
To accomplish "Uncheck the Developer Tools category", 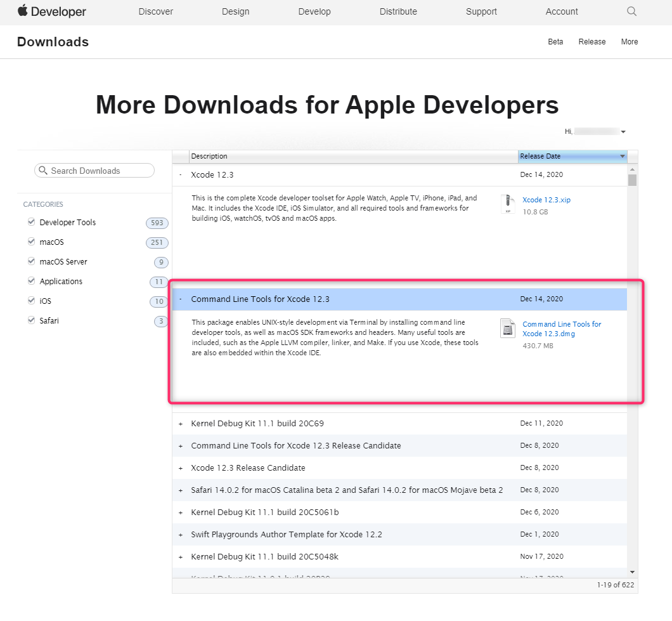I will click(x=31, y=222).
